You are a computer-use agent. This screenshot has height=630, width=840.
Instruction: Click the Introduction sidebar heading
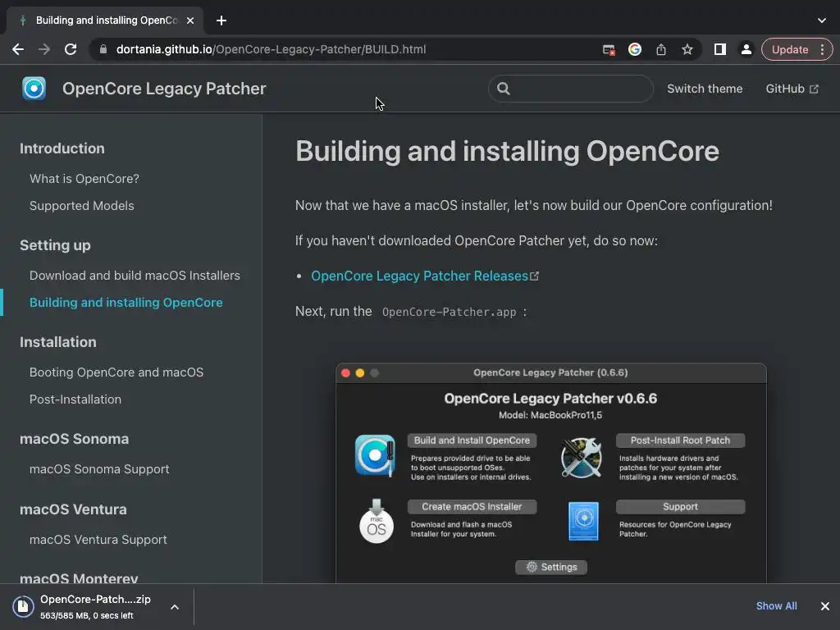62,148
